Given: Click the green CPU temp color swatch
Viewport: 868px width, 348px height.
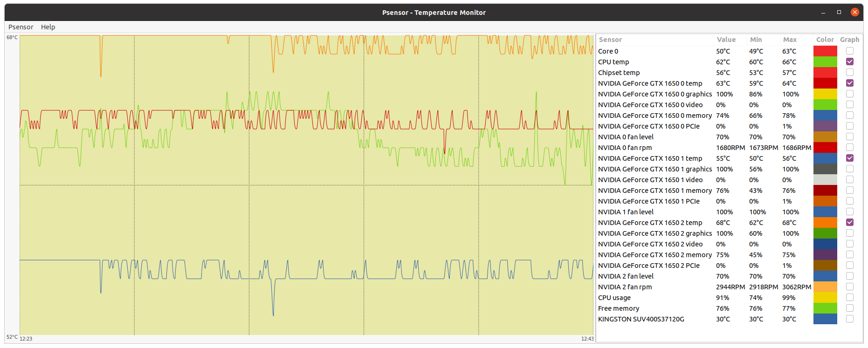Looking at the screenshot, I should [x=825, y=61].
